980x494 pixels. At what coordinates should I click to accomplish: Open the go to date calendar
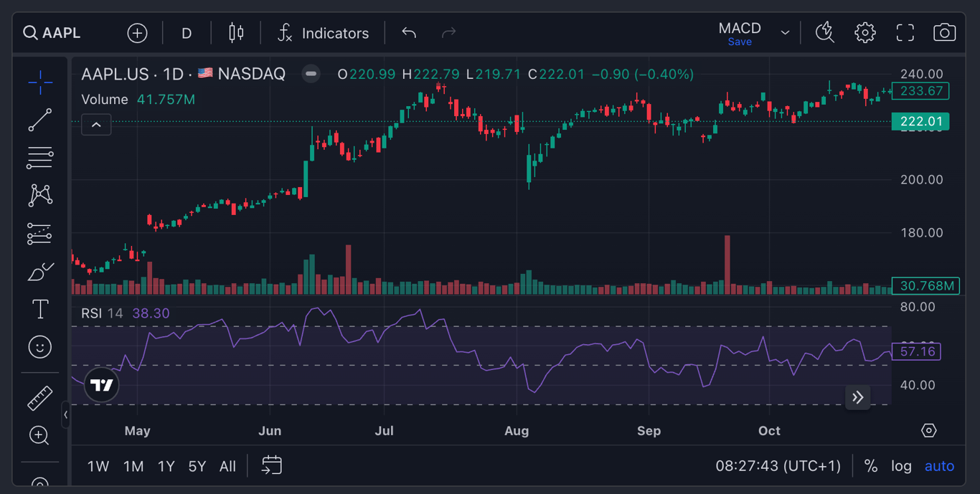click(x=271, y=465)
